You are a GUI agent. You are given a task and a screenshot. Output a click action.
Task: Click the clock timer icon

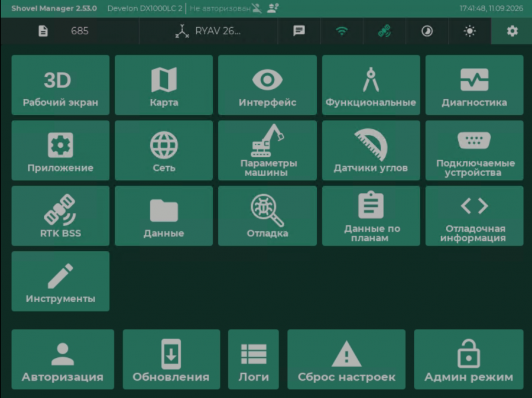(427, 31)
